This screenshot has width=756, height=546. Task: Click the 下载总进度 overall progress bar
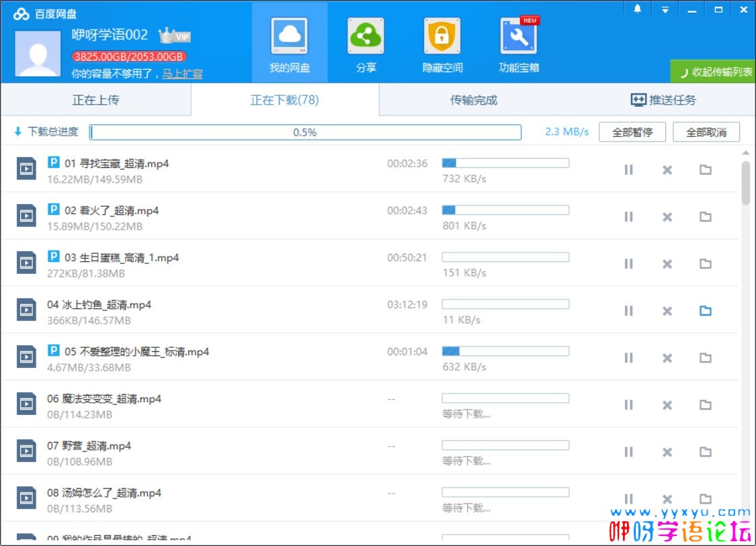click(x=306, y=132)
